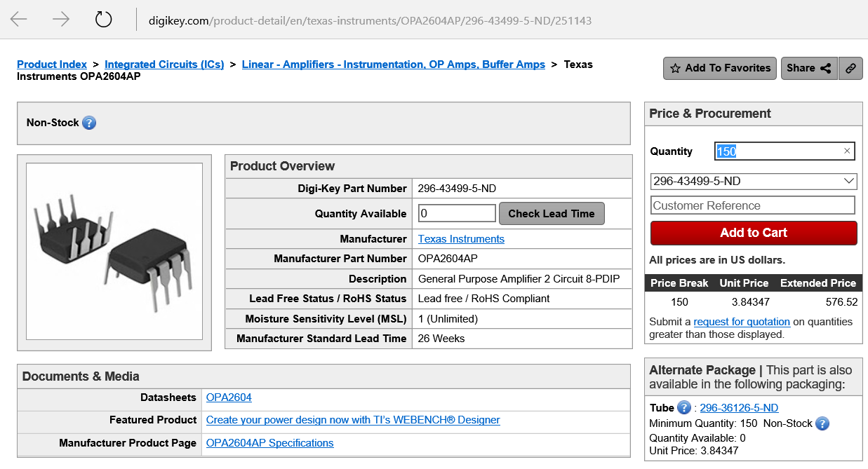This screenshot has width=868, height=469.
Task: Open alternate part 296-36126-5-ND link
Action: click(x=739, y=408)
